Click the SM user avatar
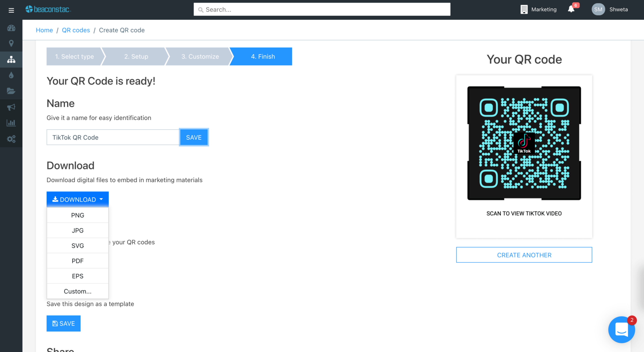644x352 pixels. [x=598, y=9]
